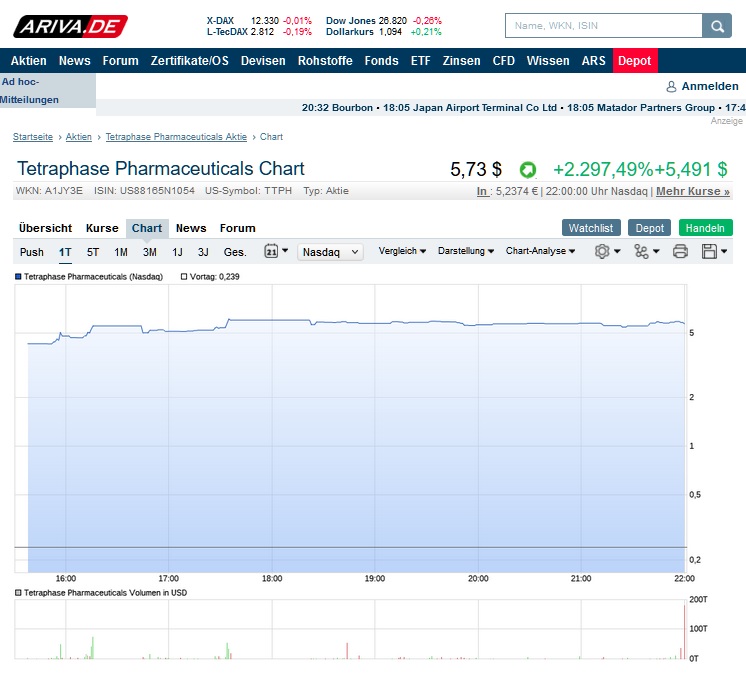The image size is (746, 685).
Task: Click the blue Depot button
Action: [x=649, y=228]
